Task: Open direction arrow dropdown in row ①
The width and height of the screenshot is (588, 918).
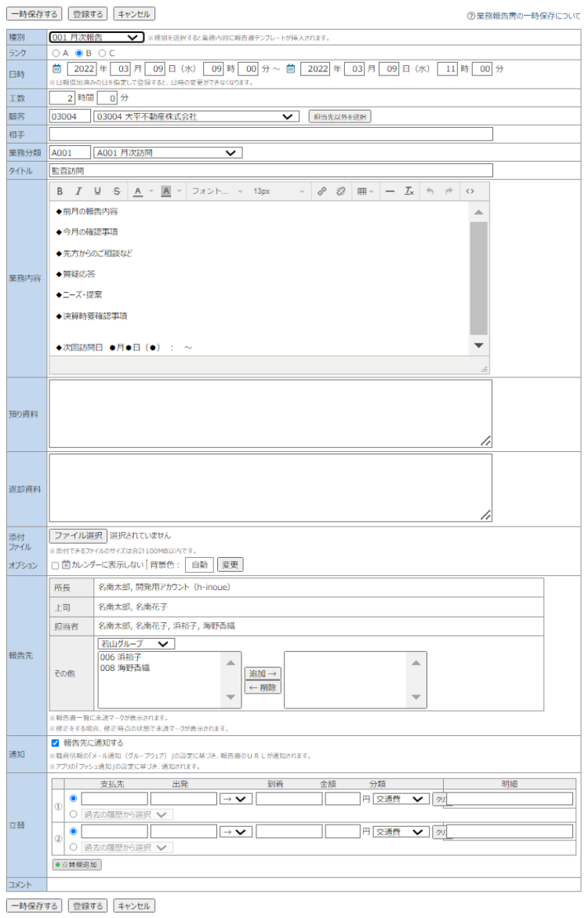Action: [236, 800]
